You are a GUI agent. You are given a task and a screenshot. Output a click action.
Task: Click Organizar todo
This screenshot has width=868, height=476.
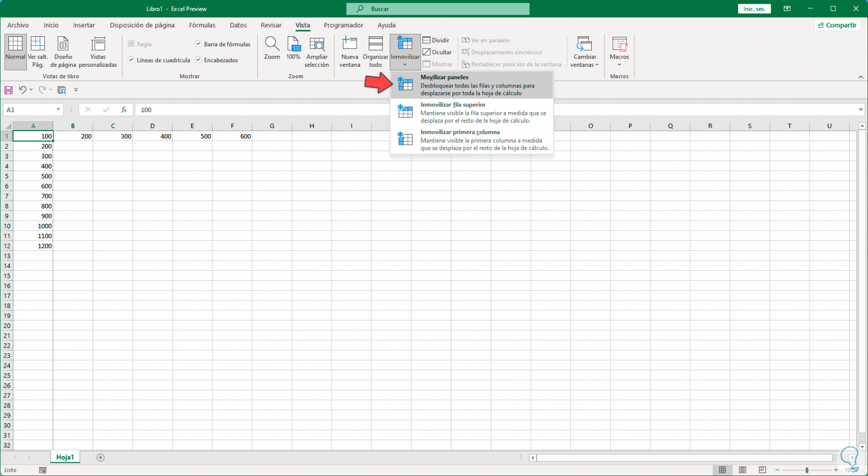point(376,52)
